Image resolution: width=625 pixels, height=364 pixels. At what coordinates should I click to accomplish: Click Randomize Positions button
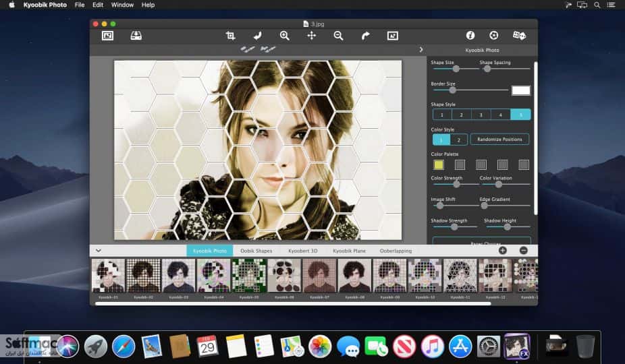500,140
